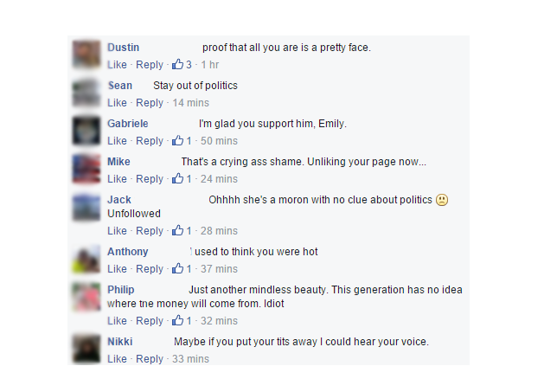Image resolution: width=544 pixels, height=392 pixels.
Task: Open Anthony's profile name link
Action: point(128,252)
